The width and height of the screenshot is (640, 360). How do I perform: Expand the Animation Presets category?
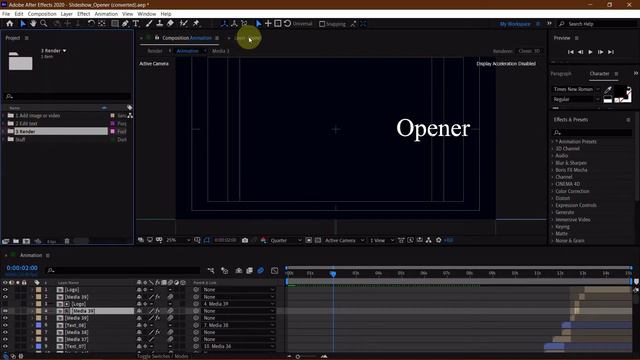pos(553,142)
